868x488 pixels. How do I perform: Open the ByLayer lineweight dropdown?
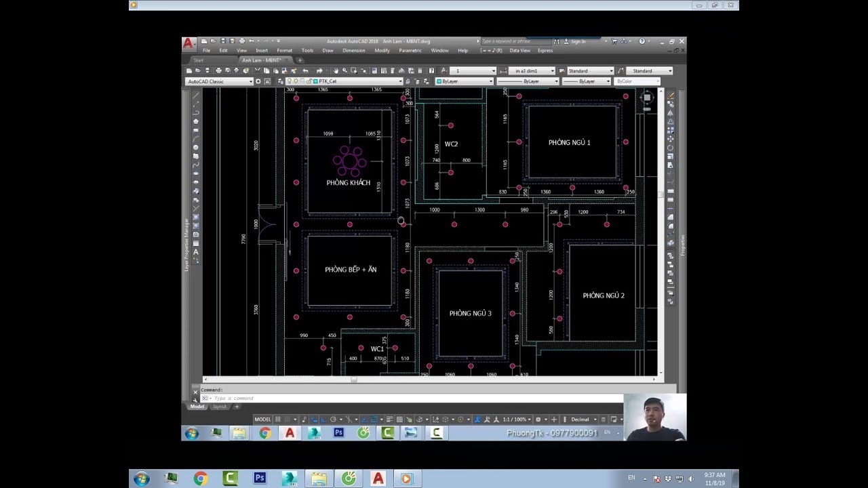(586, 81)
